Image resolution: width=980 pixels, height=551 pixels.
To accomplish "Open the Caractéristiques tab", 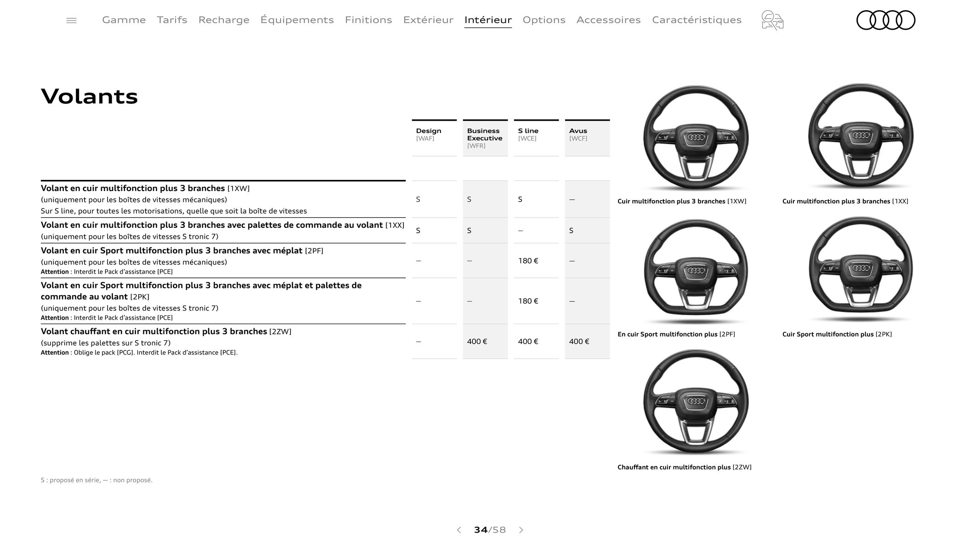I will click(697, 20).
